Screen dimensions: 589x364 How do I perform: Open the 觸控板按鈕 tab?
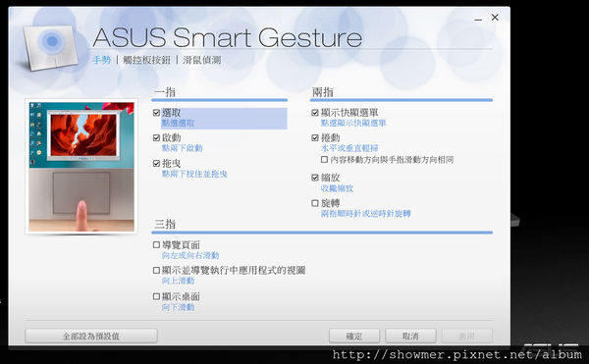pos(147,60)
